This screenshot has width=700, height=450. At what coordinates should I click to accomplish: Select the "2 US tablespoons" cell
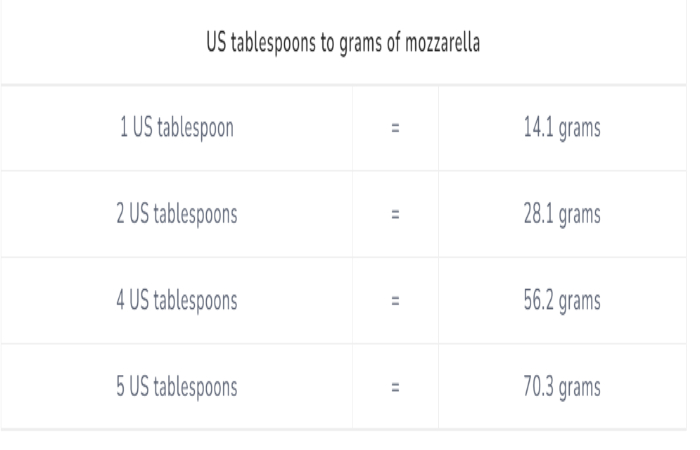click(177, 214)
